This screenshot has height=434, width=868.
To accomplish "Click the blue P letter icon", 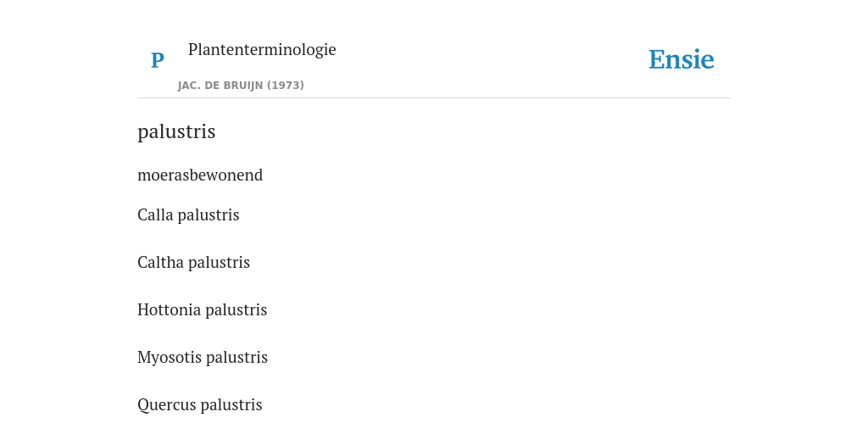I will point(157,60).
